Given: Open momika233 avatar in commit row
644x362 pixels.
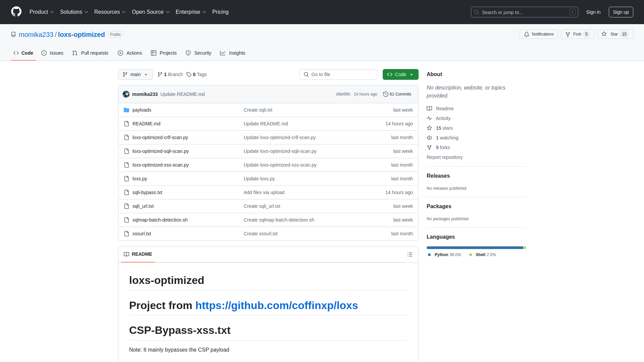Looking at the screenshot, I should pyautogui.click(x=126, y=94).
